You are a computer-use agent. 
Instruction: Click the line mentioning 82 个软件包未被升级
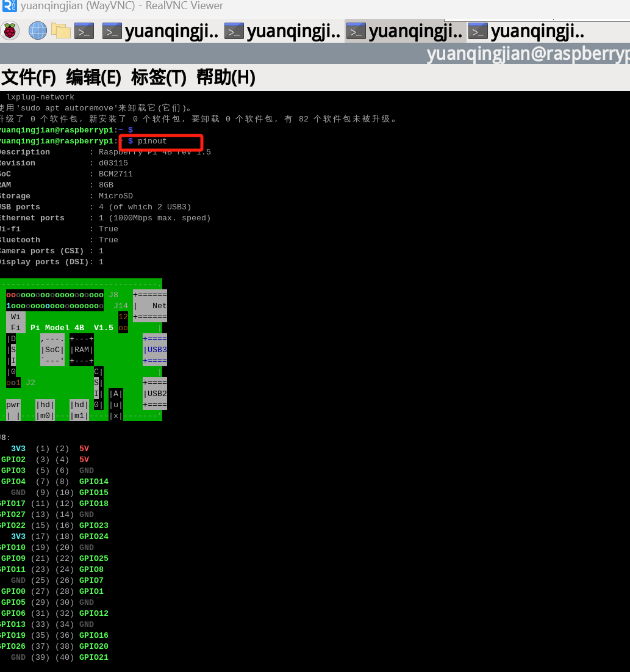[x=198, y=119]
